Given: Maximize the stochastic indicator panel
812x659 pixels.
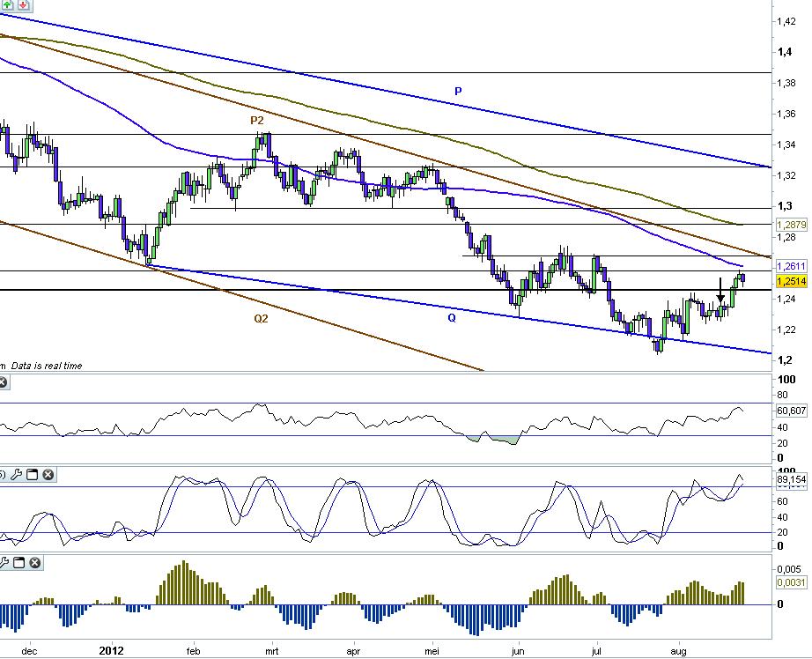Looking at the screenshot, I should pos(32,475).
